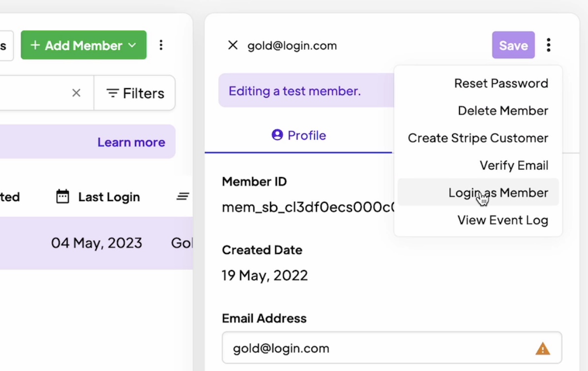588x371 pixels.
Task: Click the warning icon in email field
Action: click(x=542, y=349)
